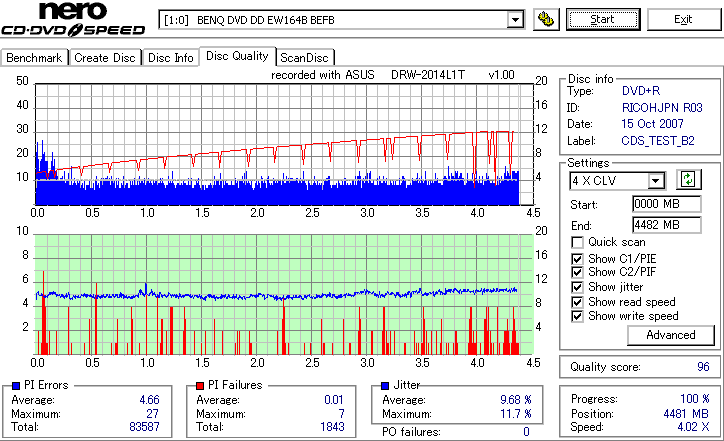The width and height of the screenshot is (724, 441).
Task: Open the 4 X CLV speed dropdown
Action: point(655,181)
